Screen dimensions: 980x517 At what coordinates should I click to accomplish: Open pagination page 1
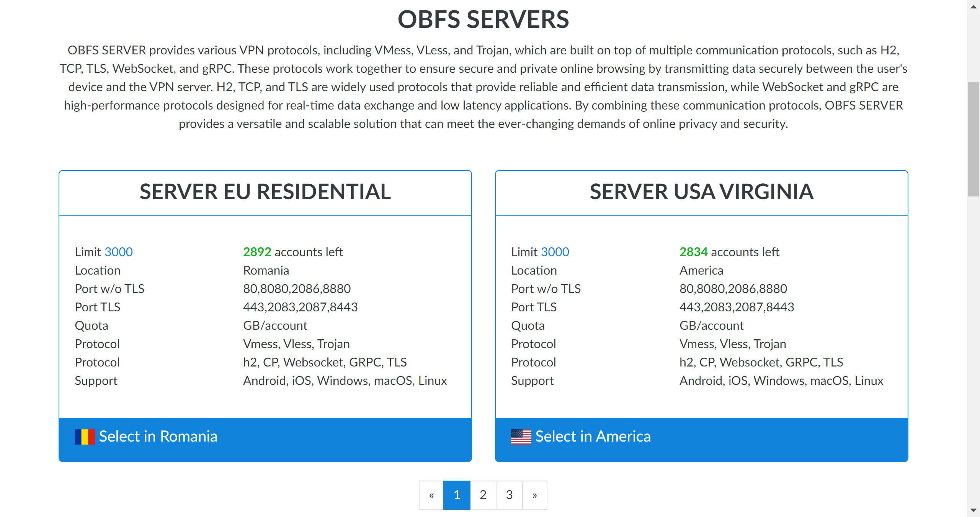click(457, 495)
